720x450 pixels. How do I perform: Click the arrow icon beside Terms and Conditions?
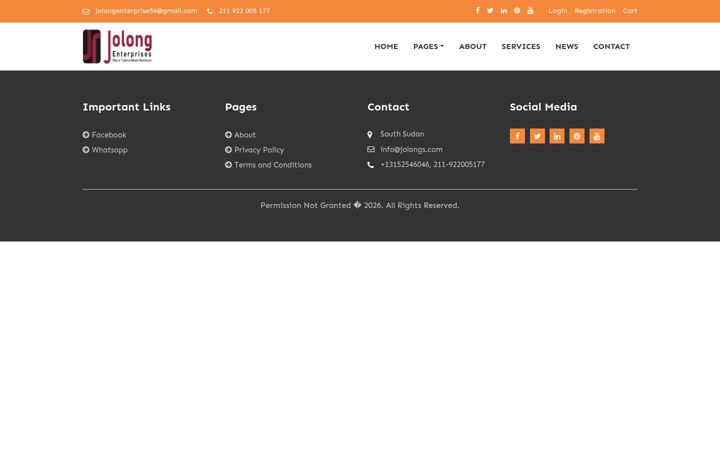(228, 164)
